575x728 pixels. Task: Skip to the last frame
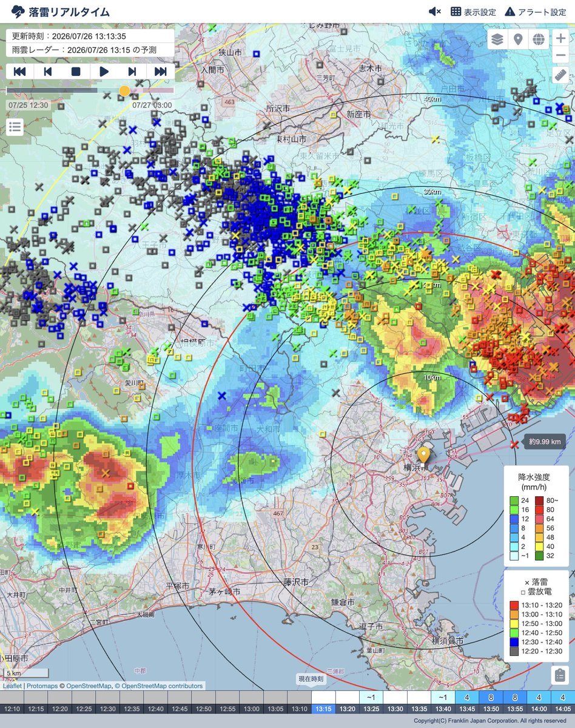(x=160, y=71)
